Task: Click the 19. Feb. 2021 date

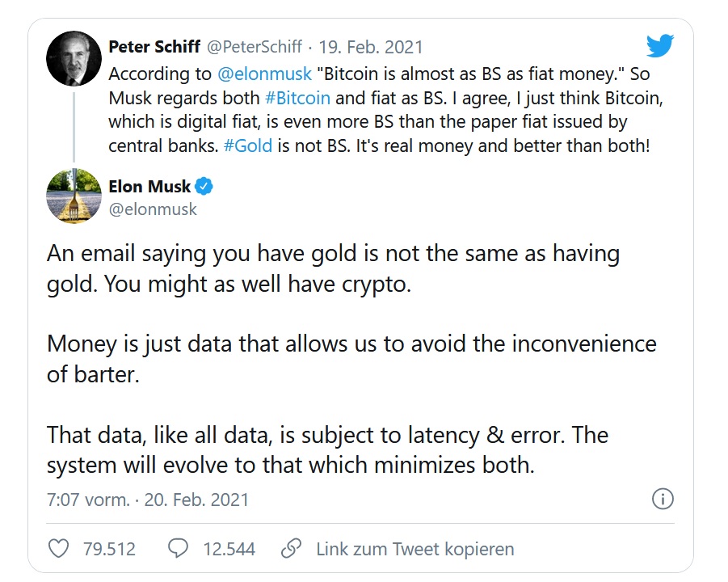Action: (371, 48)
